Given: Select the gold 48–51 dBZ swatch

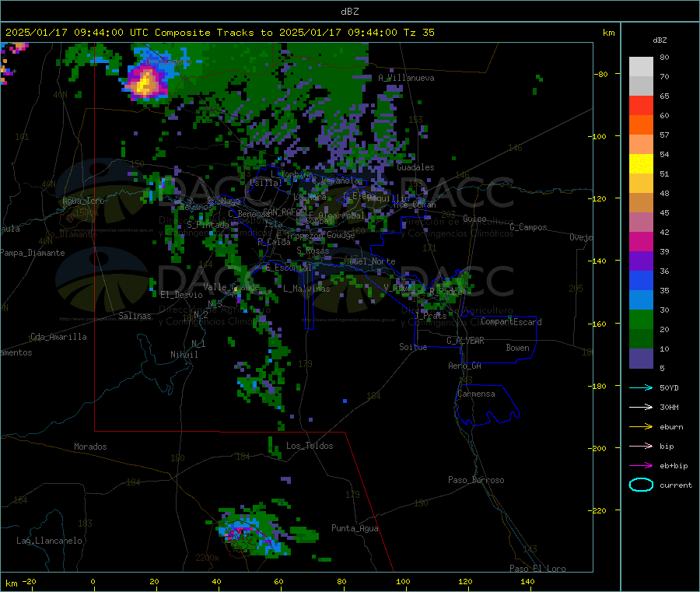Looking at the screenshot, I should click(641, 184).
